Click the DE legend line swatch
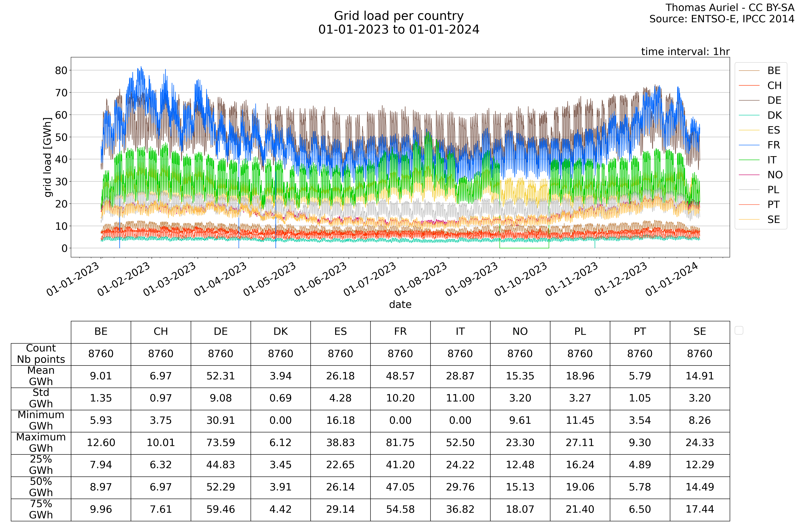Image resolution: width=798 pixels, height=532 pixels. click(x=749, y=100)
